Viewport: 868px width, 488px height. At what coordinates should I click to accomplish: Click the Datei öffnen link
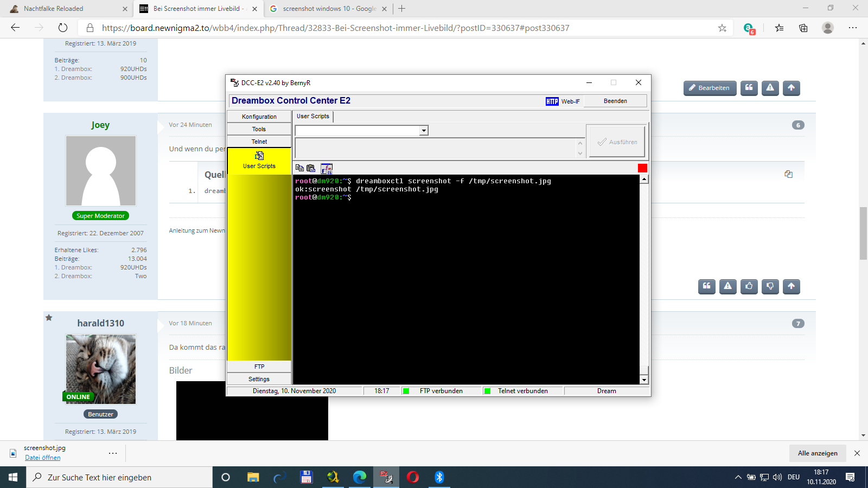43,458
